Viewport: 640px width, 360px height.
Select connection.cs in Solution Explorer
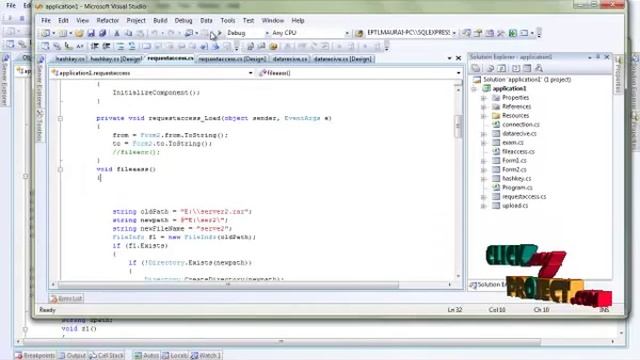tap(520, 124)
